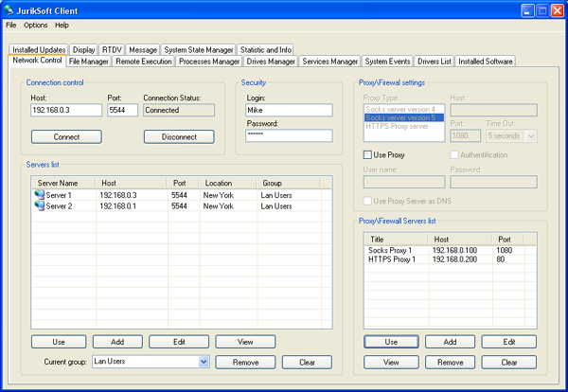The width and height of the screenshot is (568, 392).
Task: Click Edit under Servers list
Action: [x=179, y=342]
